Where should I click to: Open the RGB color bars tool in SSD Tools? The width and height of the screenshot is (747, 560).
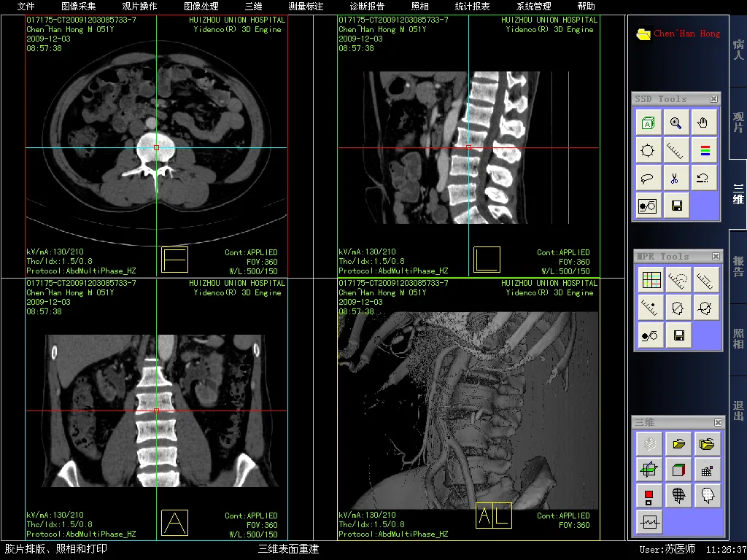click(703, 151)
